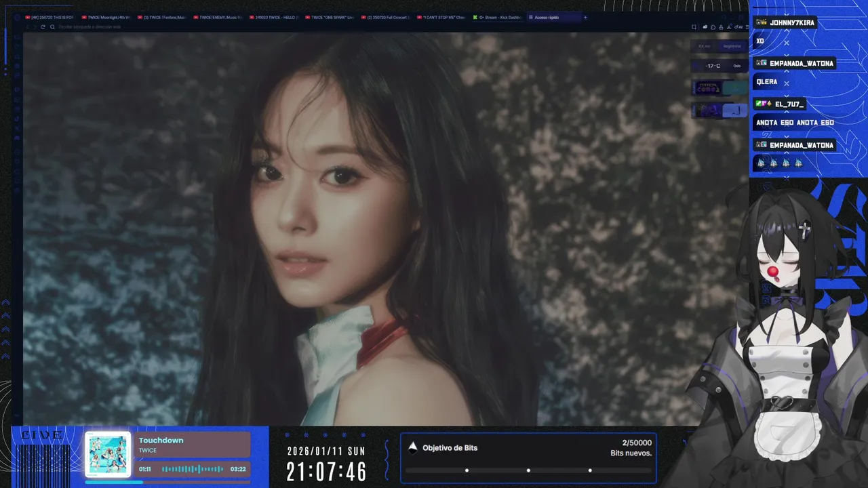Screen dimensions: 868x488
Task: Click chat username EL_7U7_
Action: click(789, 104)
